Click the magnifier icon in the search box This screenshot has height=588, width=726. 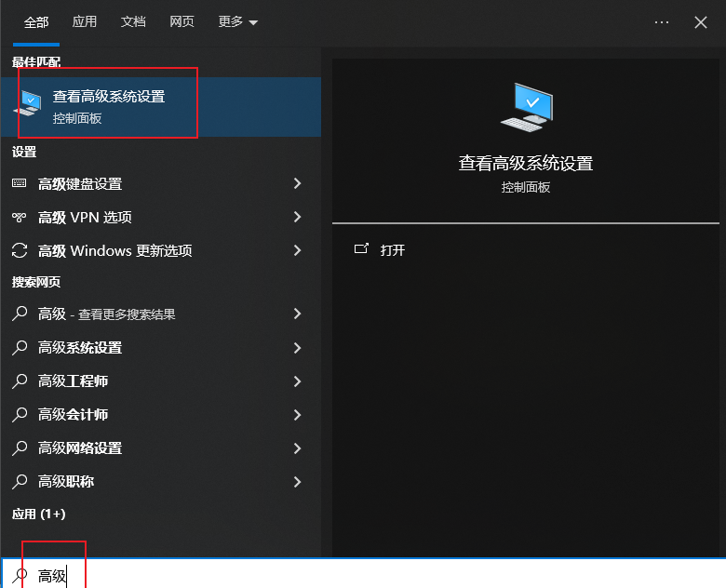pos(20,575)
